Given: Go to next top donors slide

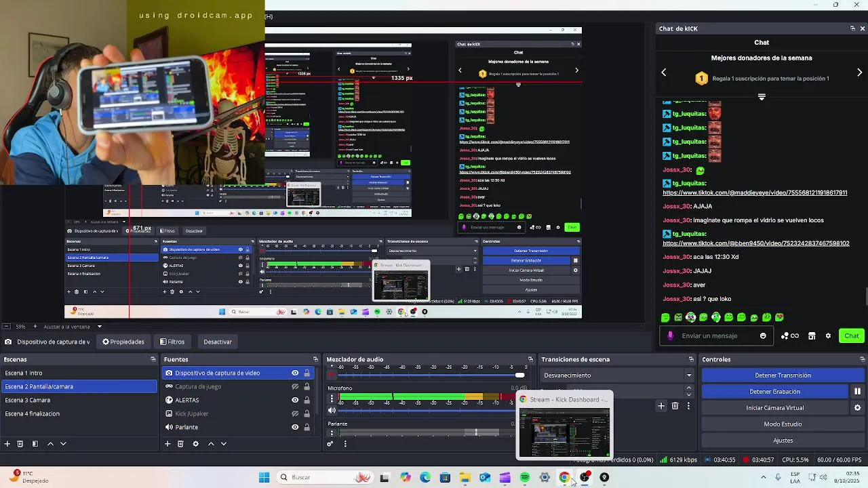Looking at the screenshot, I should coord(859,73).
